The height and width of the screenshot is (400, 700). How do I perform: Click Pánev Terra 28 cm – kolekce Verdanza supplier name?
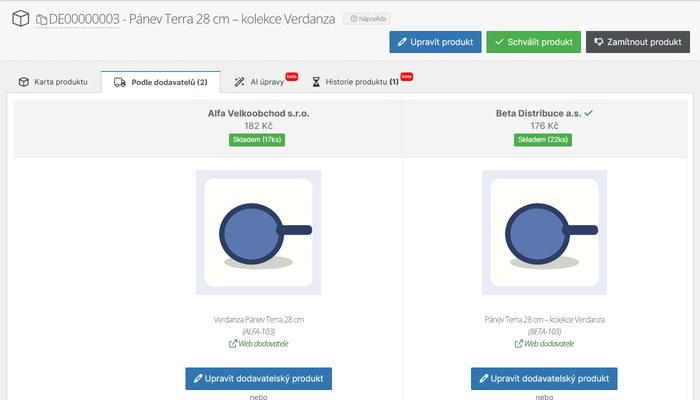point(544,320)
